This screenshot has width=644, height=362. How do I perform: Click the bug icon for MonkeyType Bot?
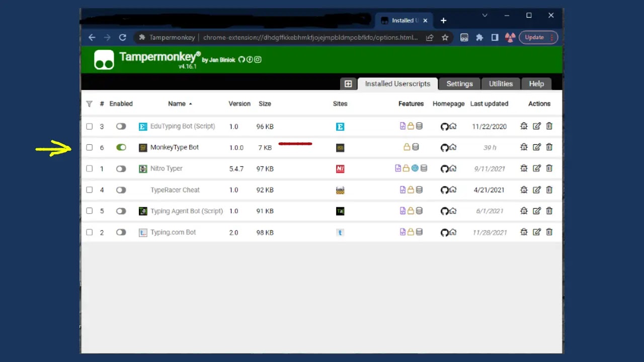point(524,147)
